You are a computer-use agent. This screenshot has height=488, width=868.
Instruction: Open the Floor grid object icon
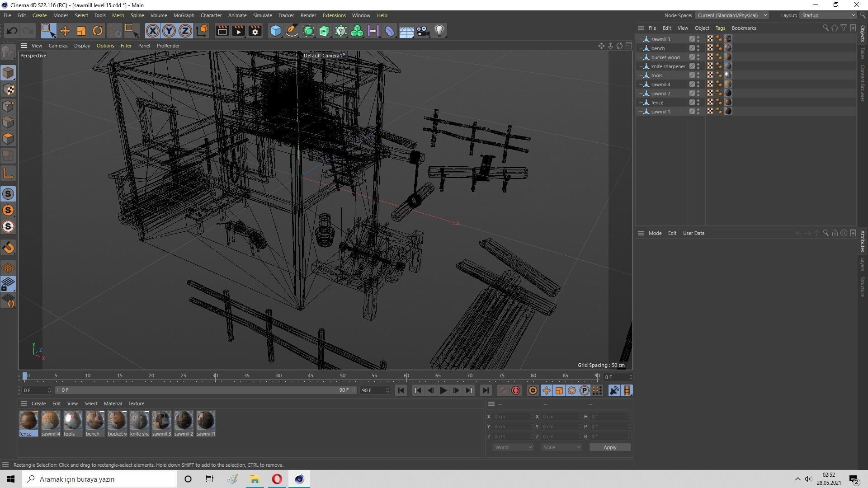click(x=406, y=31)
